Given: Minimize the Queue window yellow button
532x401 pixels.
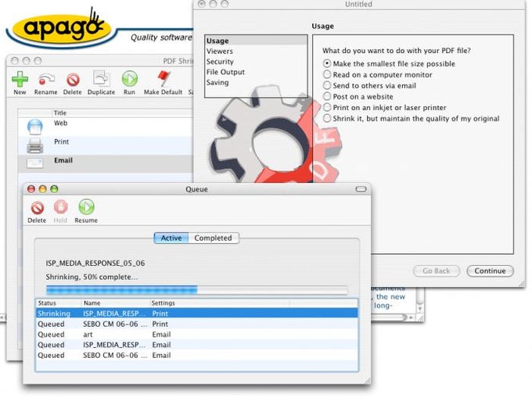Looking at the screenshot, I should point(43,189).
